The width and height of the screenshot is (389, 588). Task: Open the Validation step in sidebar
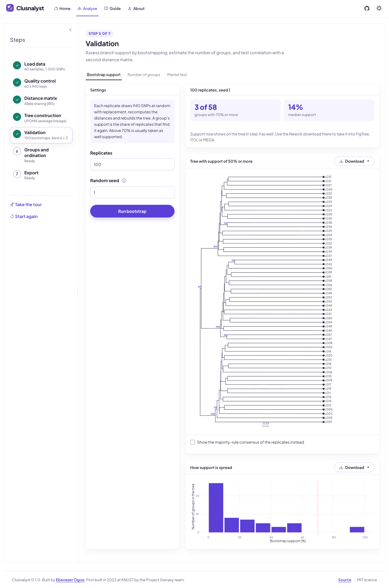coord(41,135)
